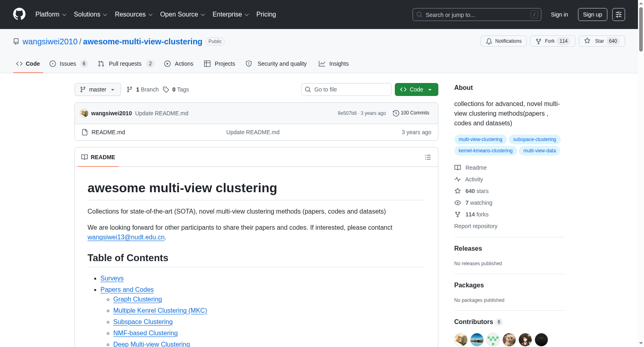Click Report repository link

point(476,226)
